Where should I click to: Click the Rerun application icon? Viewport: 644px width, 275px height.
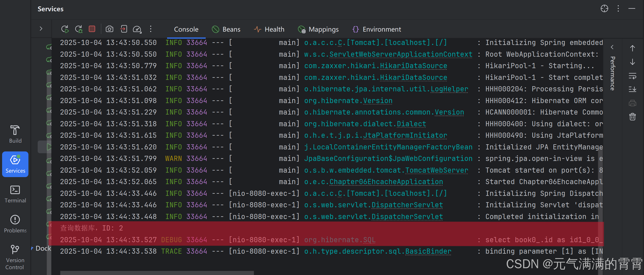coord(65,29)
